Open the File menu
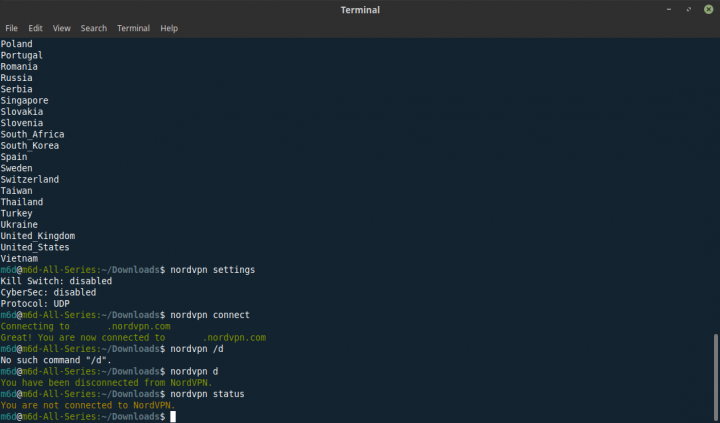Viewport: 720px width, 423px height. [11, 28]
